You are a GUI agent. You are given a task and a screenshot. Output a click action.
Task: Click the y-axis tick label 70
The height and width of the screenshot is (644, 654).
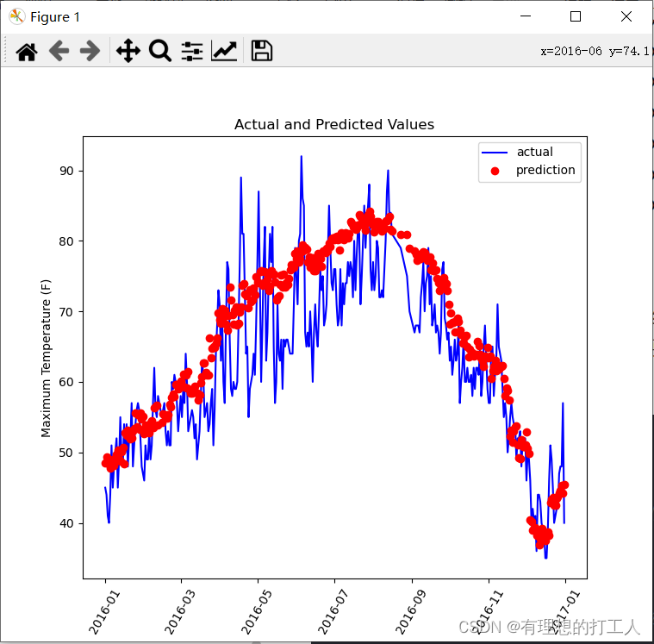pos(66,312)
